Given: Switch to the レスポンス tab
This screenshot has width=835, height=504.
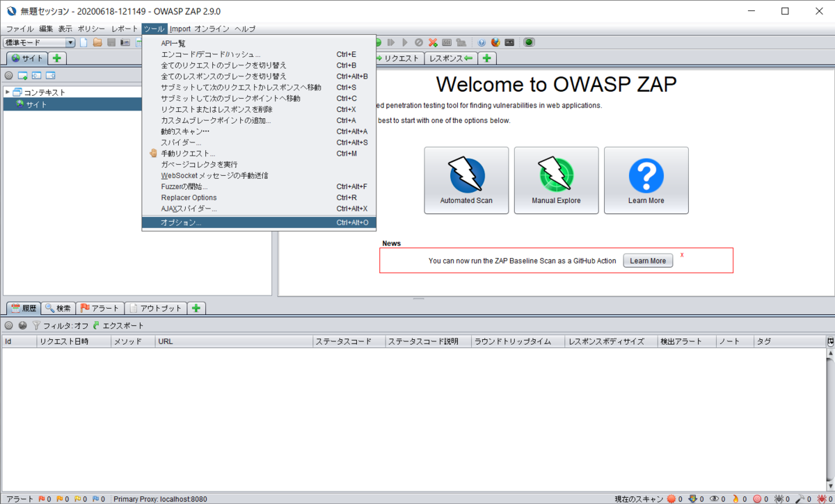Looking at the screenshot, I should point(451,58).
